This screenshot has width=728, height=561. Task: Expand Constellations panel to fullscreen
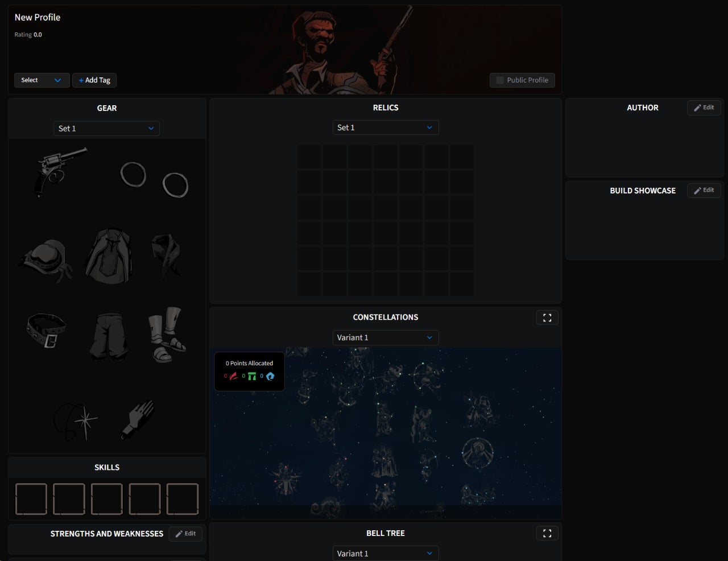[547, 318]
